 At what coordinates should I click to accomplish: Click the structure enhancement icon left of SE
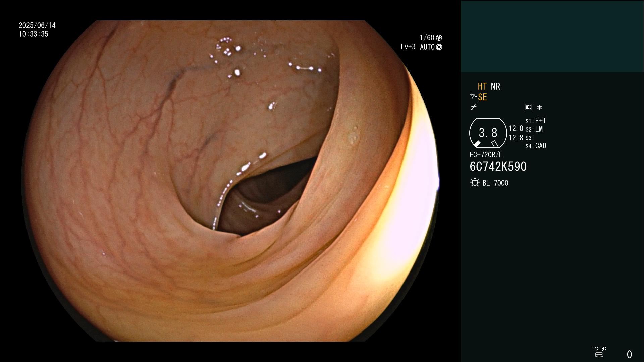tap(473, 97)
